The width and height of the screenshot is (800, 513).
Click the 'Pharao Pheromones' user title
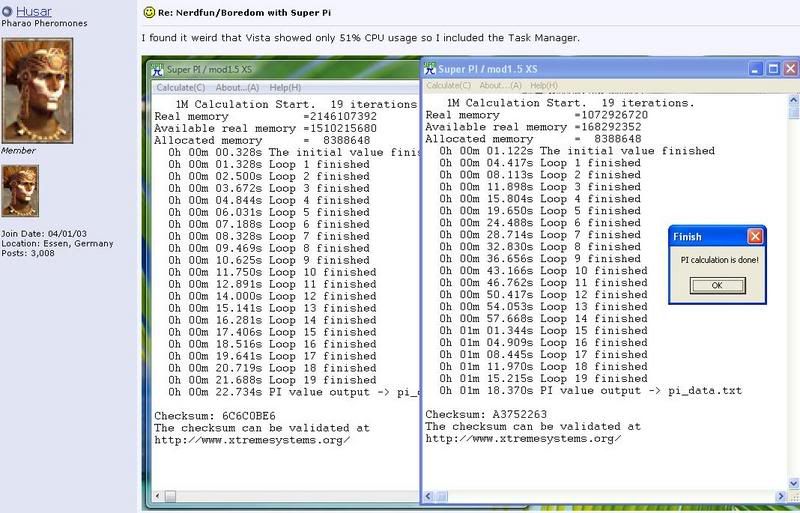[44, 23]
